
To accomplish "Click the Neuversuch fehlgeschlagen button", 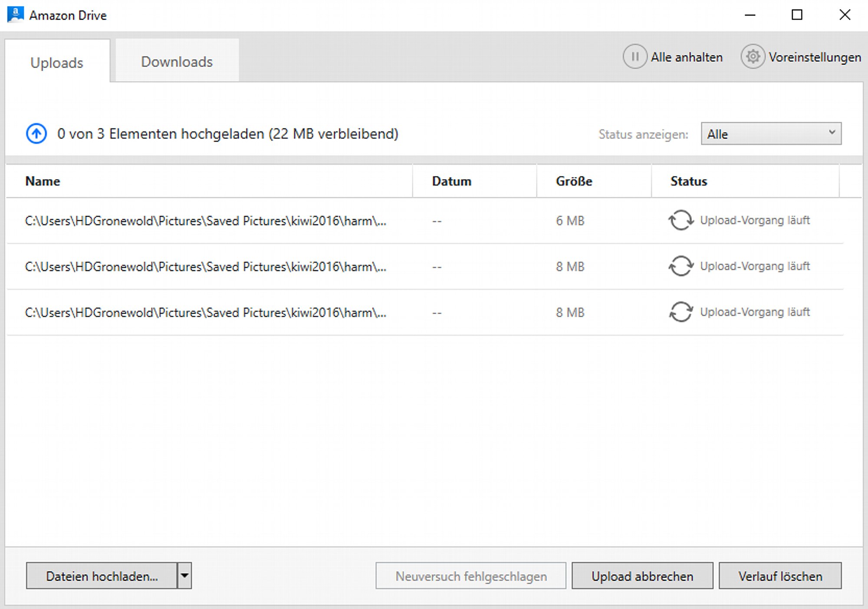I will (x=471, y=576).
